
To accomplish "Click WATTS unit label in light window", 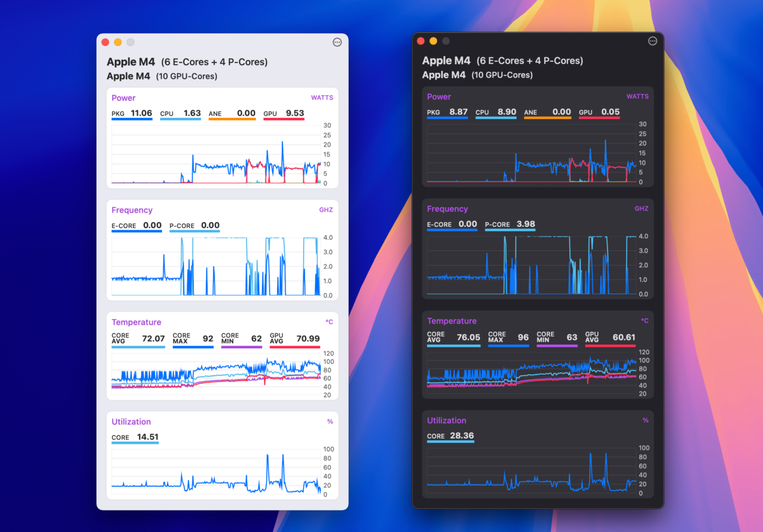I will [322, 98].
